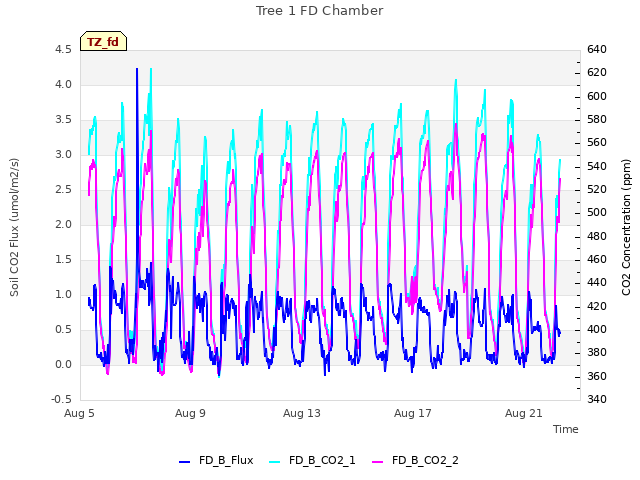The width and height of the screenshot is (640, 480).
Task: Click the 0.0 left axis tick label
Action: (x=63, y=364)
